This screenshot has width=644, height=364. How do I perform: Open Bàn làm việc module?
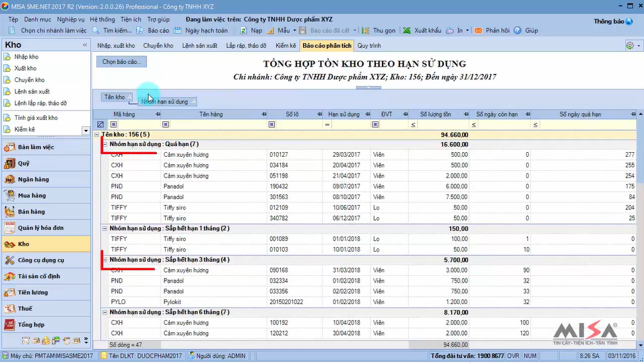click(x=46, y=147)
